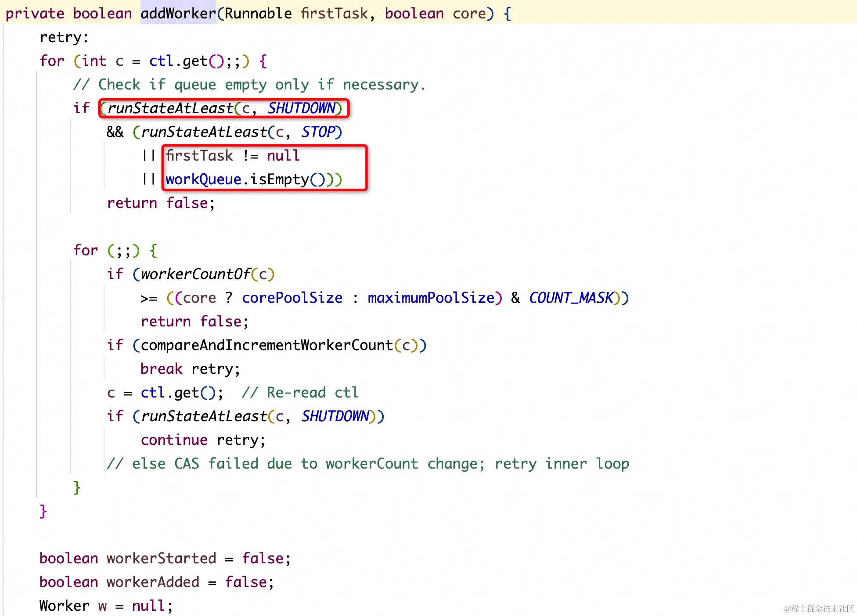Click the workerStarted variable declaration
Viewport: 857px width, 616px height.
click(x=161, y=559)
